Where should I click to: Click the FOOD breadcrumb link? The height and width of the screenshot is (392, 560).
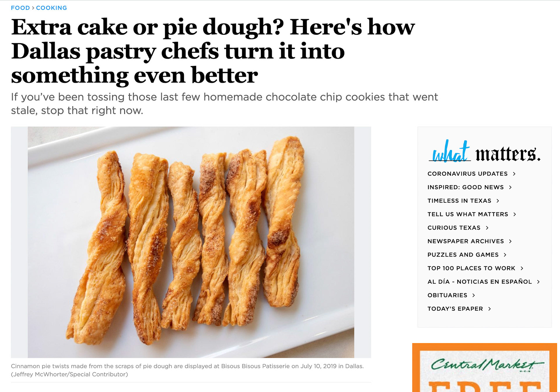coord(20,8)
